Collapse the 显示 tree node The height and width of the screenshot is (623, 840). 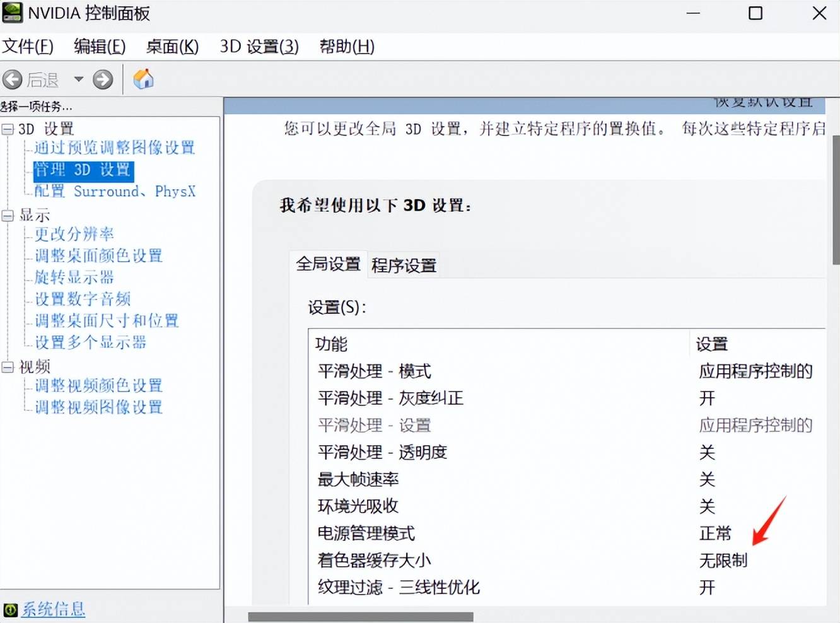(8, 216)
